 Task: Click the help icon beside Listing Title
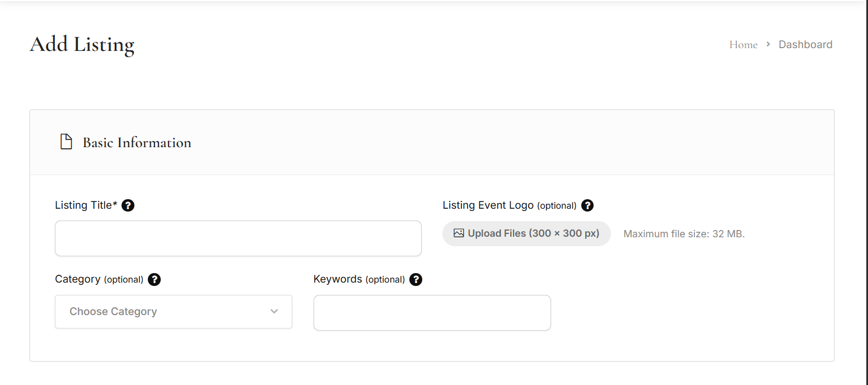click(128, 205)
